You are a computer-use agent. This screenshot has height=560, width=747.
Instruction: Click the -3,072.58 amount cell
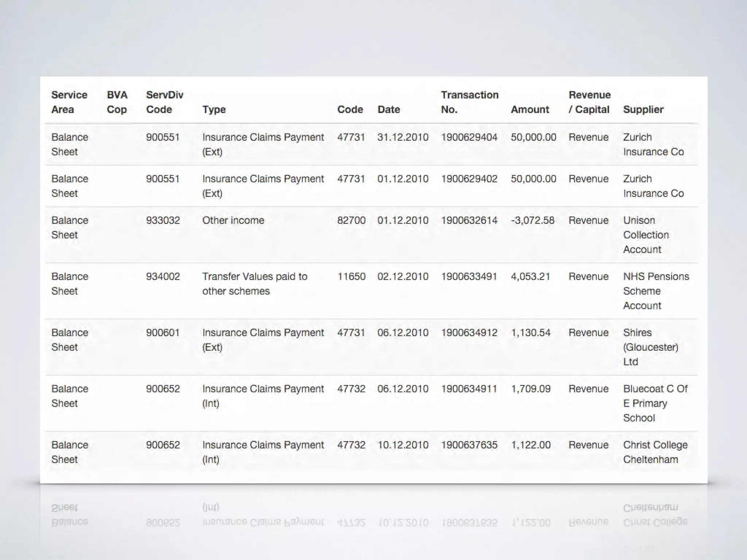coord(533,220)
